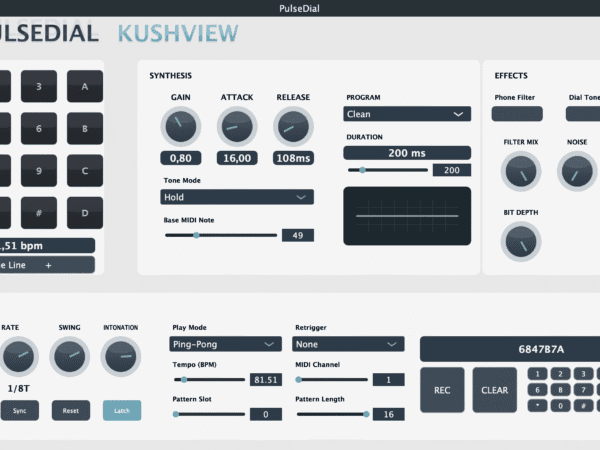Image resolution: width=600 pixels, height=450 pixels.
Task: Click the RATE knob
Action: pyautogui.click(x=18, y=356)
